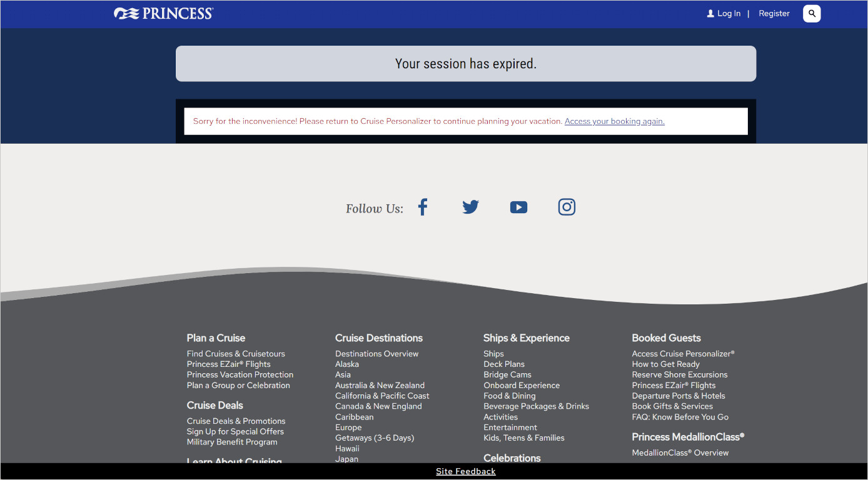This screenshot has height=480, width=868.
Task: Open Plan a Group or Celebration
Action: (x=238, y=386)
